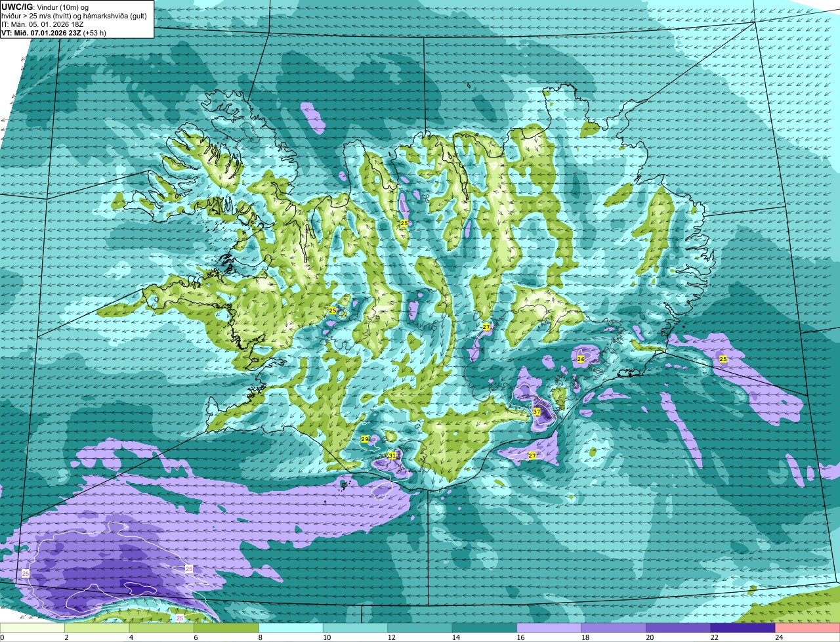This screenshot has height=642, width=840.
Task: Click the 2–4 m/s light green legend swatch
Action: coord(97,628)
